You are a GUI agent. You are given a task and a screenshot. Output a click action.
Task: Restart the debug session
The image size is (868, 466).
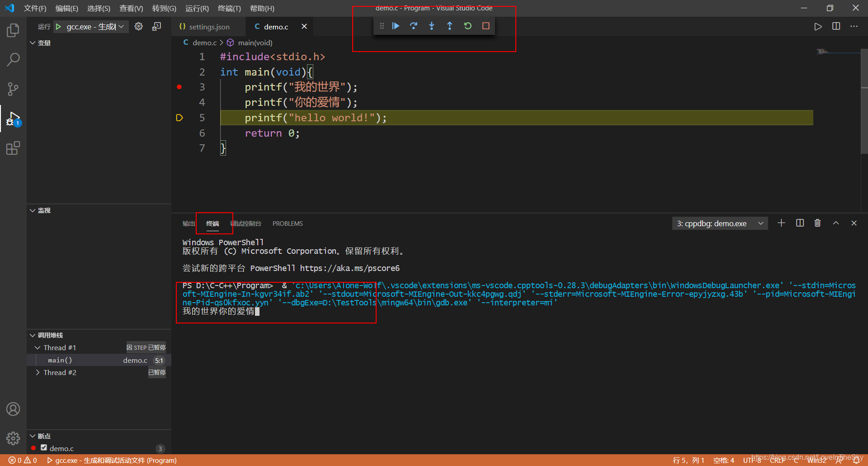[x=468, y=26]
